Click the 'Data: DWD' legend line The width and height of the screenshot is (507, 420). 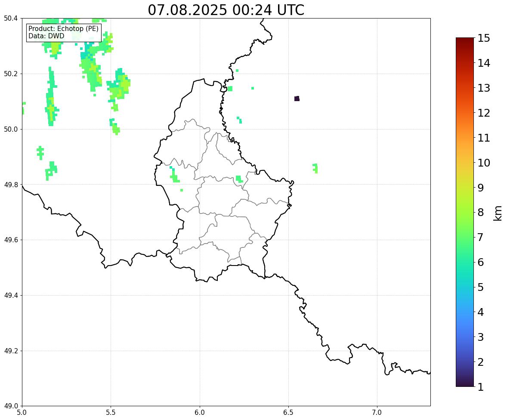click(46, 36)
